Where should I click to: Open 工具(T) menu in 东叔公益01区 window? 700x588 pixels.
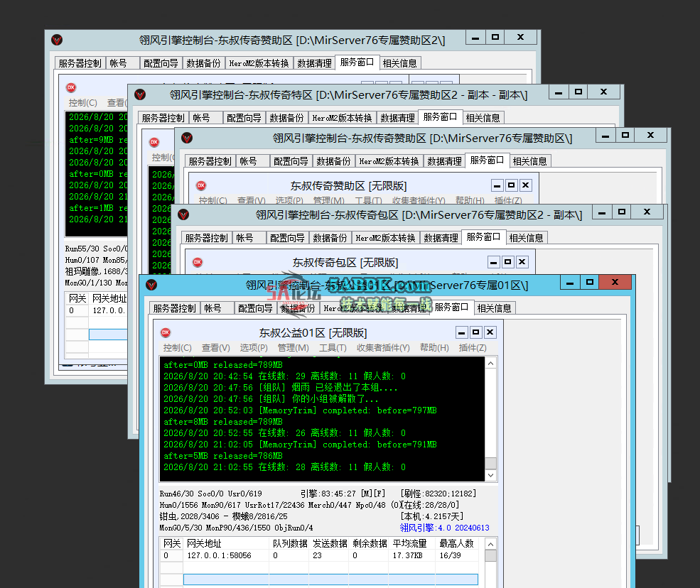click(x=333, y=347)
